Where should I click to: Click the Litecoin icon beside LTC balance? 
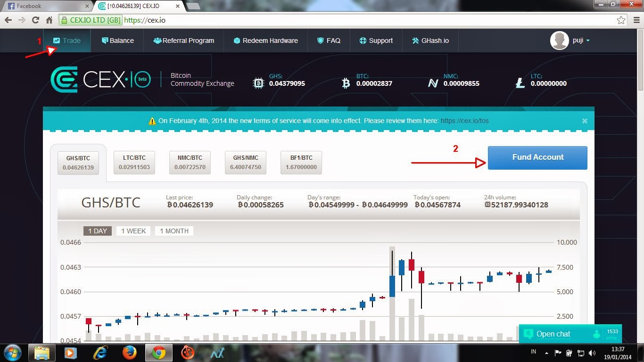point(520,83)
